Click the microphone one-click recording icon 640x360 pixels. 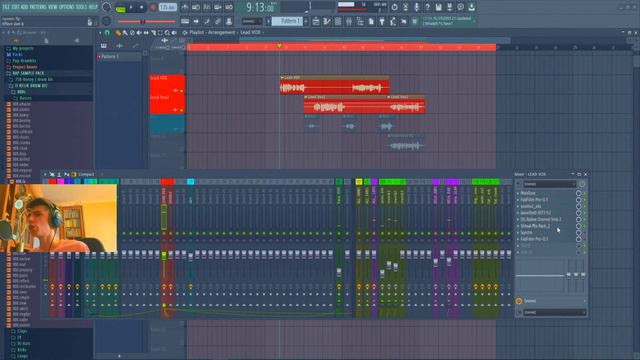416,7
